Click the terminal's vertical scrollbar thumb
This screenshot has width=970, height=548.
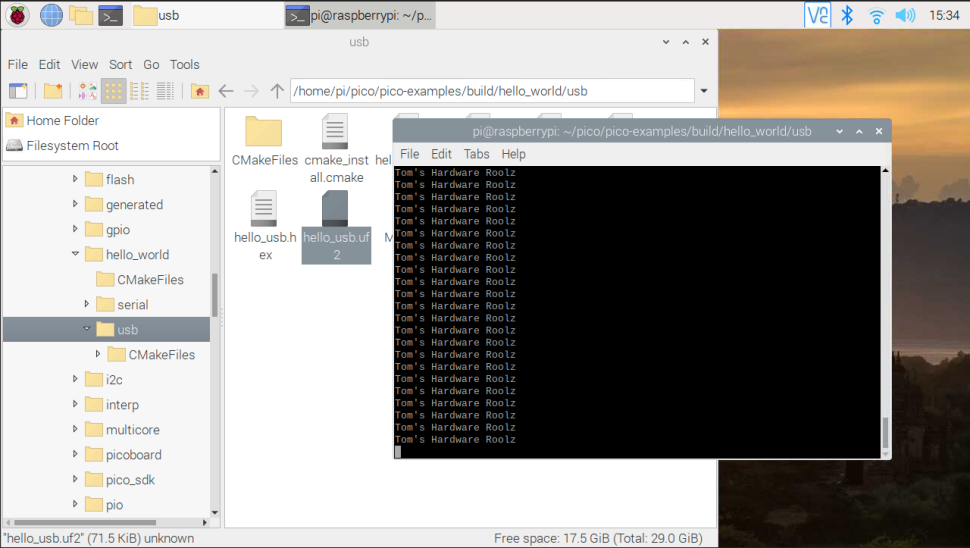(885, 433)
